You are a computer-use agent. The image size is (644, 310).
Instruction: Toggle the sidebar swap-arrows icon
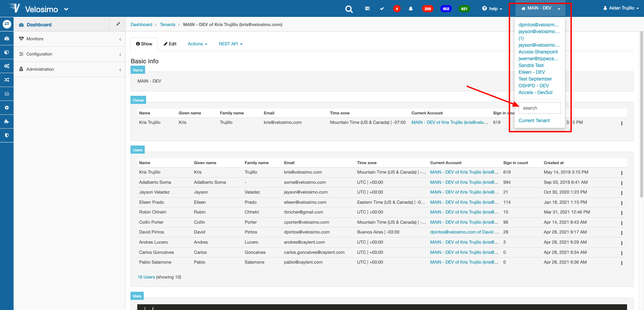pyautogui.click(x=7, y=24)
